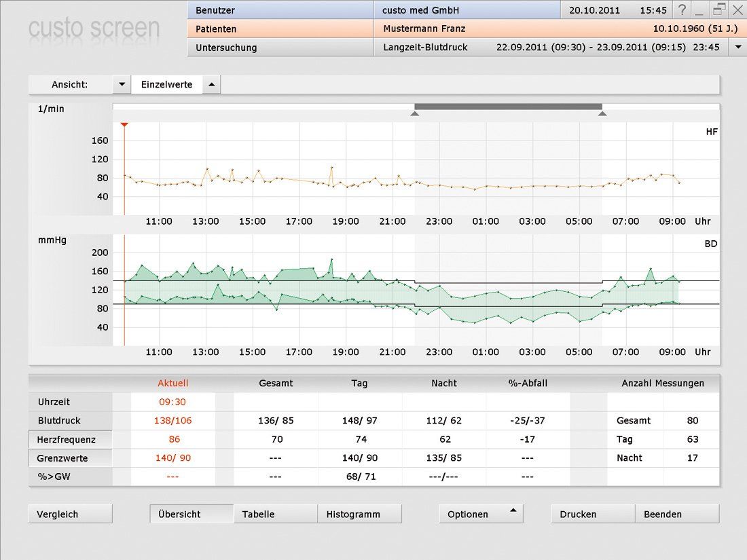Switch to Tabelle view
The height and width of the screenshot is (560, 747).
[275, 514]
